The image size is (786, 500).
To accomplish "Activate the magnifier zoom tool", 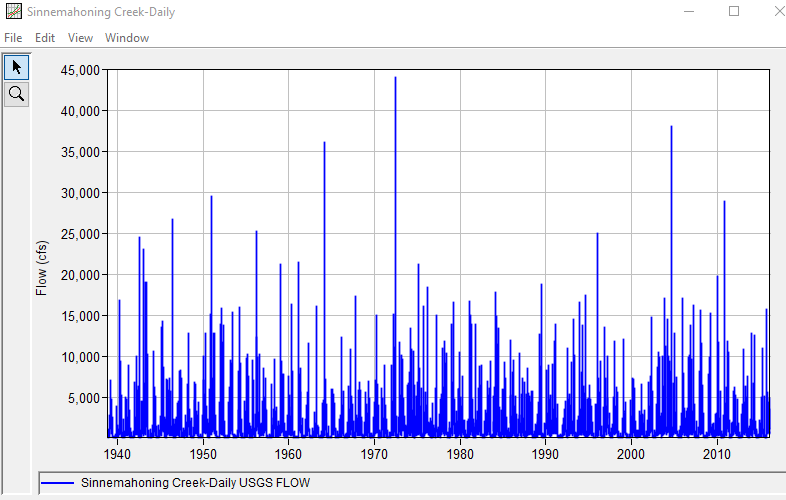I will tap(17, 94).
